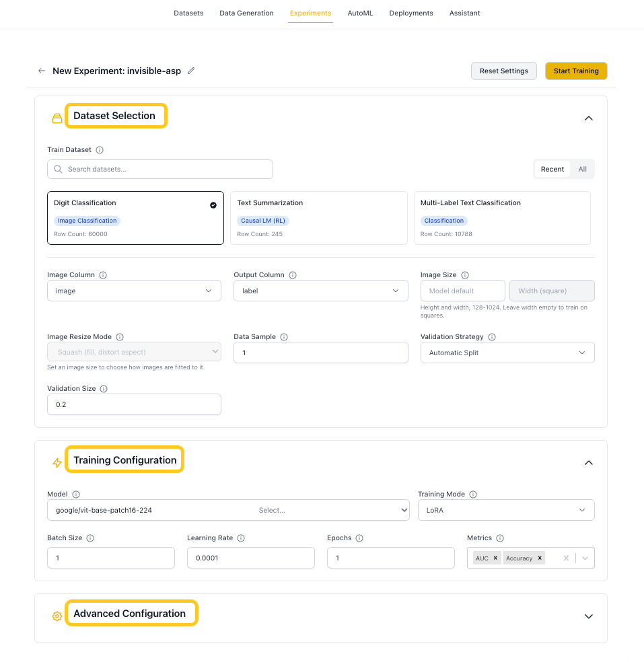
Task: Click the Learning Rate field
Action: [251, 558]
